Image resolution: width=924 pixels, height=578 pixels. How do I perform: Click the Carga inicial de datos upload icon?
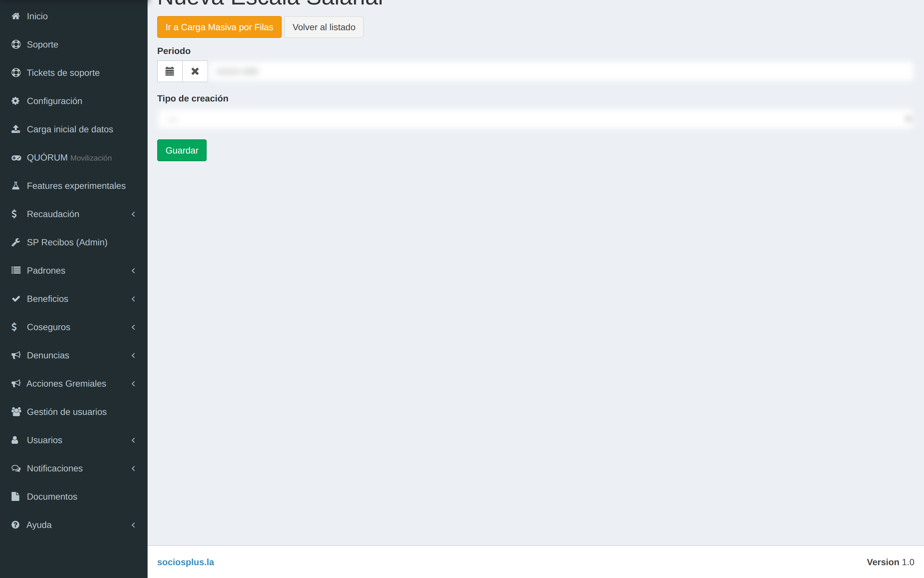pos(16,129)
